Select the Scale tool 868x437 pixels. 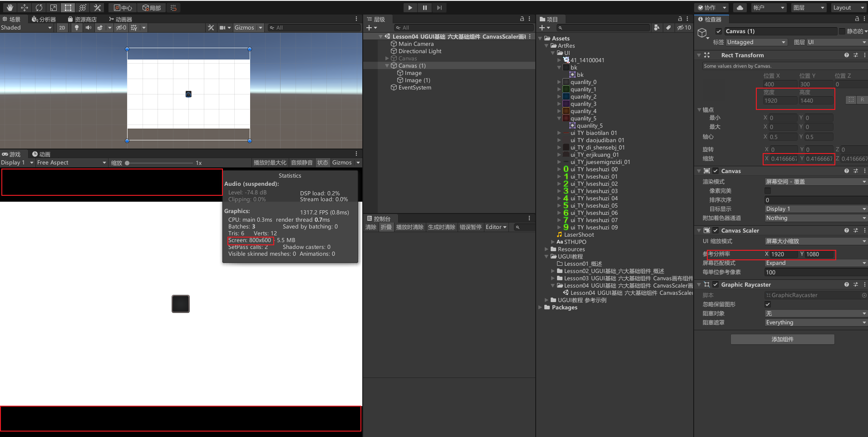tap(54, 8)
